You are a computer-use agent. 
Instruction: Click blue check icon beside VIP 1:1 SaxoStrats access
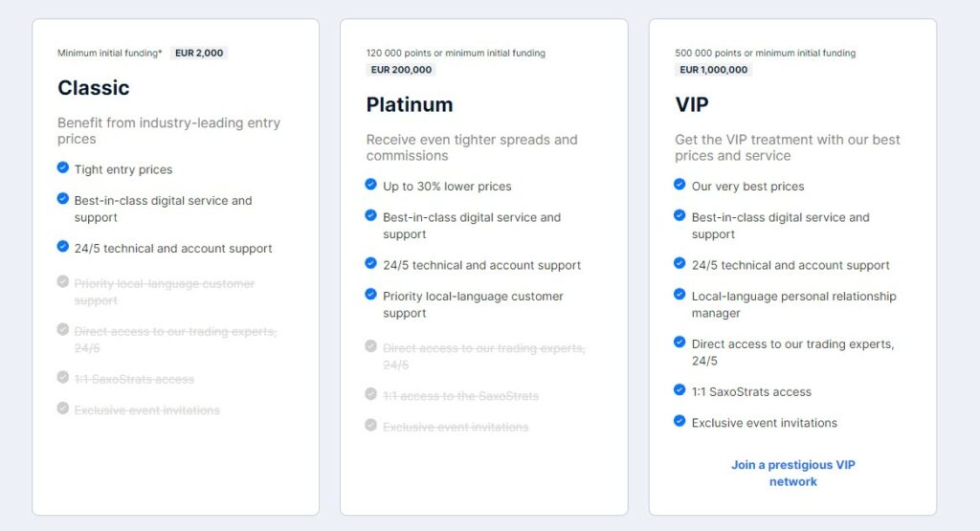click(x=679, y=389)
